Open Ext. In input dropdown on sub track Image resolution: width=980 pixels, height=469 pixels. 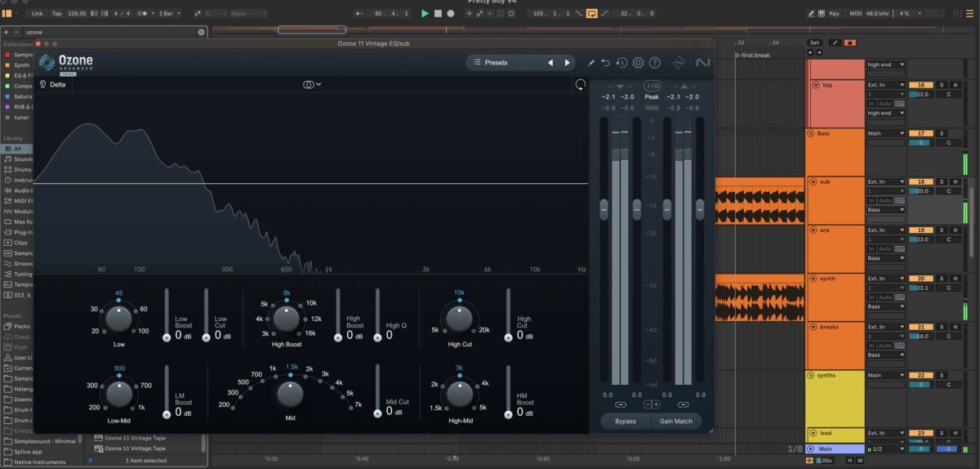click(x=886, y=181)
